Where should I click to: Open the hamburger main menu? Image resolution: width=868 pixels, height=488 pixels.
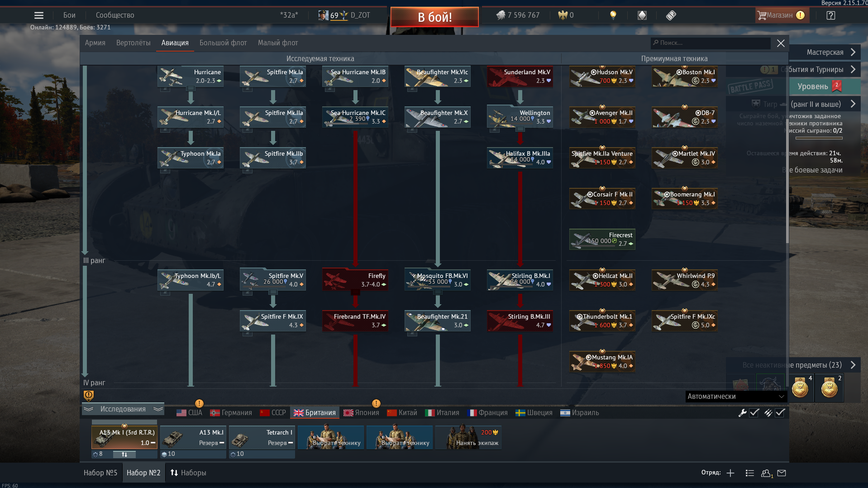(39, 15)
